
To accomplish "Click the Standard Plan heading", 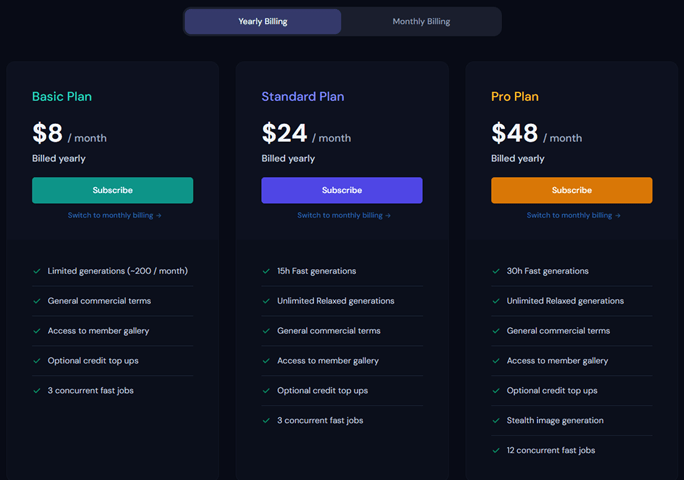I will click(x=303, y=96).
